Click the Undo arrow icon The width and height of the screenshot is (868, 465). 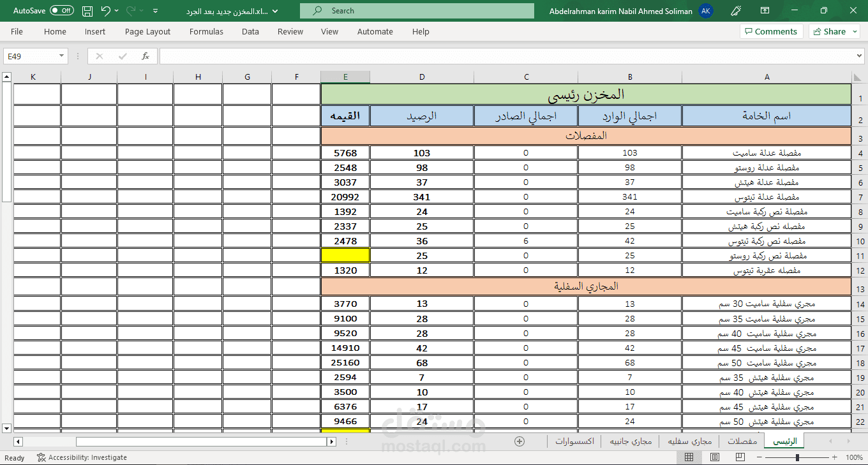[x=105, y=11]
